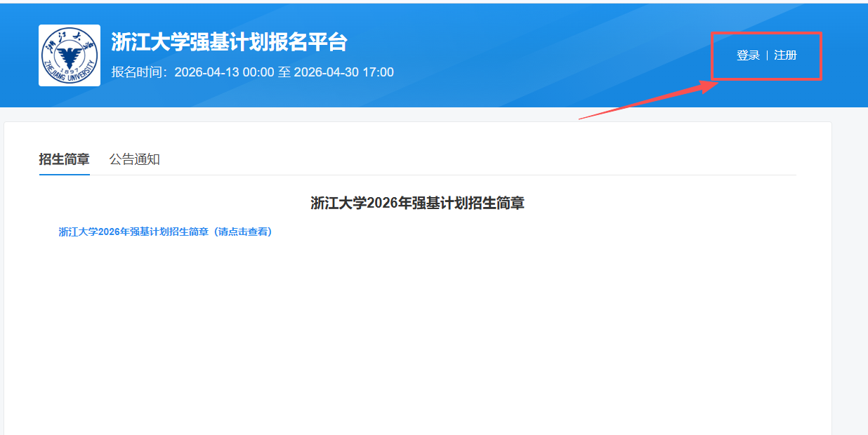Open the 登录 login link

click(748, 55)
